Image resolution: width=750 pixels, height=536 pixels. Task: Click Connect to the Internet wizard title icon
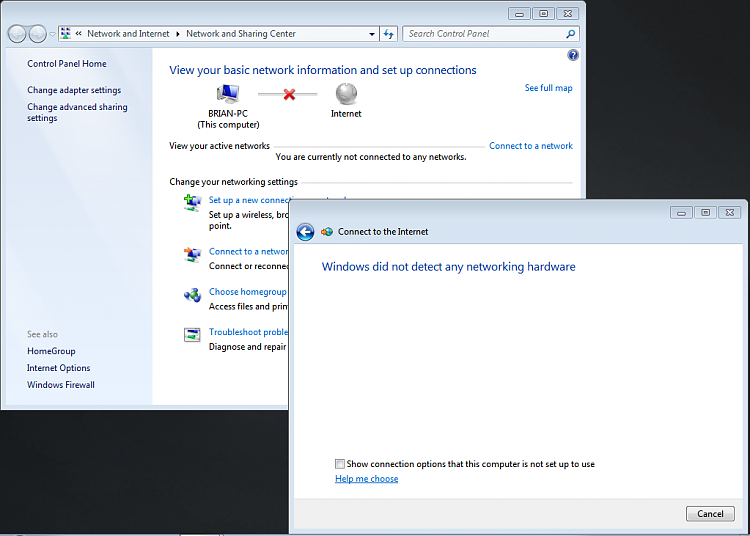coord(327,232)
